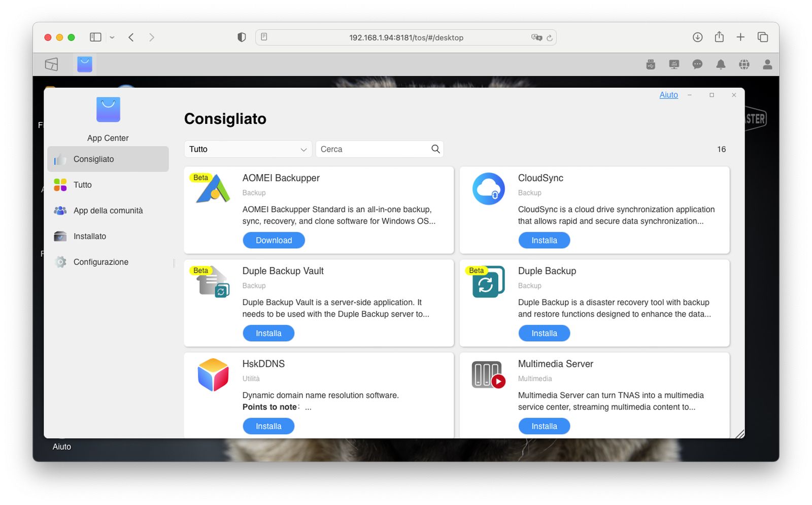Image resolution: width=812 pixels, height=505 pixels.
Task: Open the messages speech bubble icon
Action: pos(697,64)
